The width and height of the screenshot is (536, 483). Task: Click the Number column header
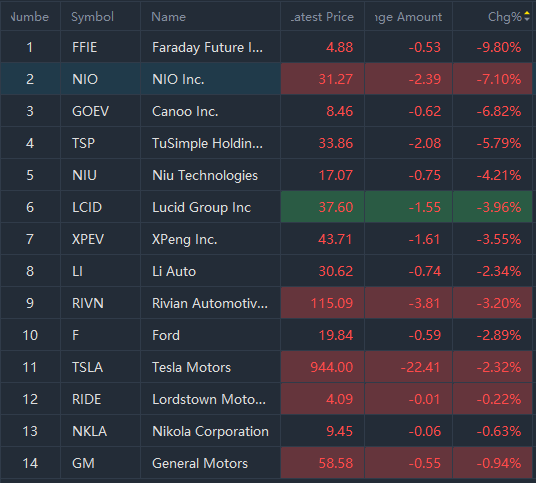(x=30, y=17)
